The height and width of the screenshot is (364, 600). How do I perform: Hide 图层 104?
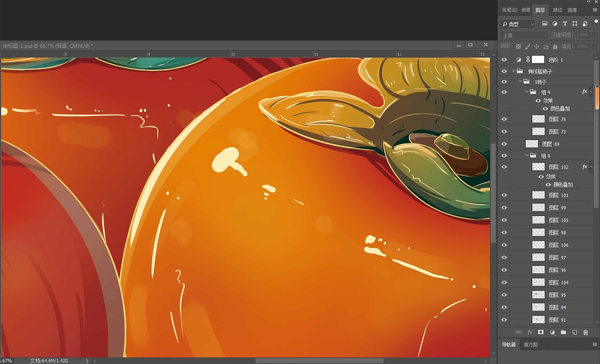[x=504, y=283]
